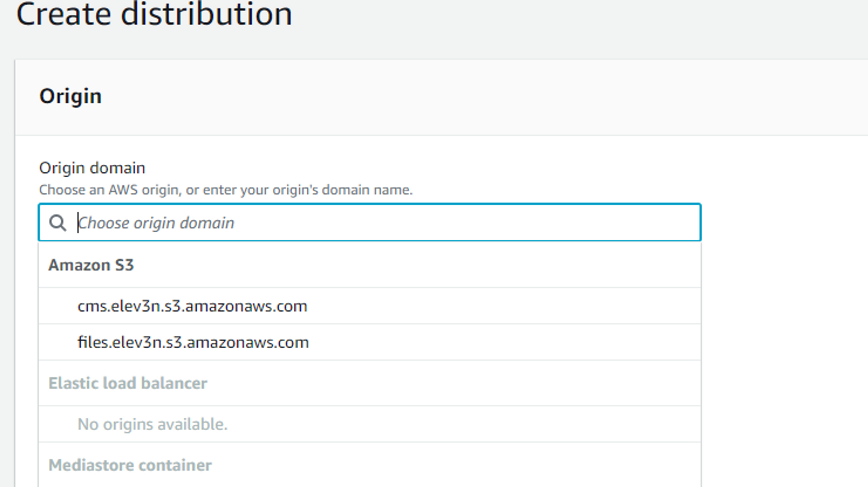The width and height of the screenshot is (868, 487).
Task: Select files.elev3n.s3.amazonaws.com origin
Action: pyautogui.click(x=193, y=342)
